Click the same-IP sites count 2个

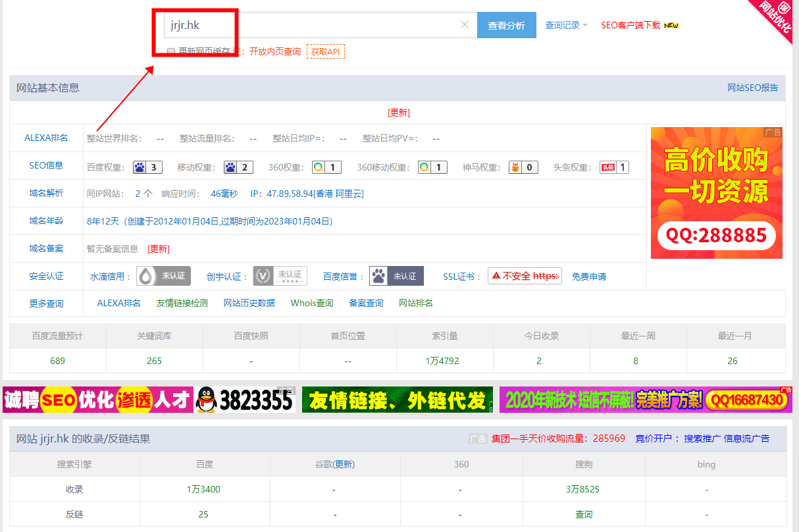[x=144, y=194]
